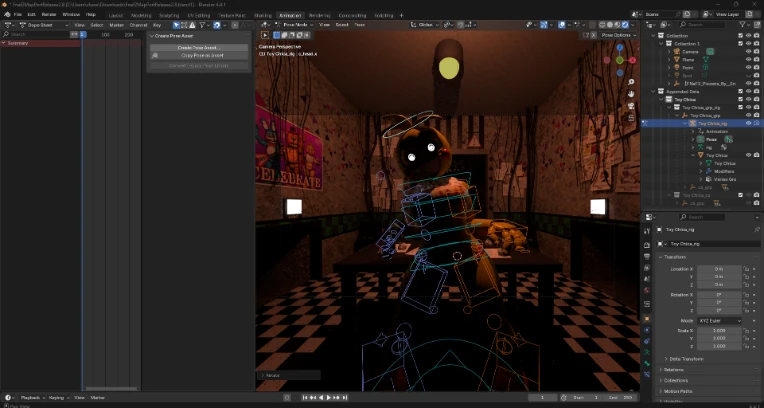Open the Pose Options popover
Image resolution: width=764 pixels, height=408 pixels.
[x=618, y=35]
